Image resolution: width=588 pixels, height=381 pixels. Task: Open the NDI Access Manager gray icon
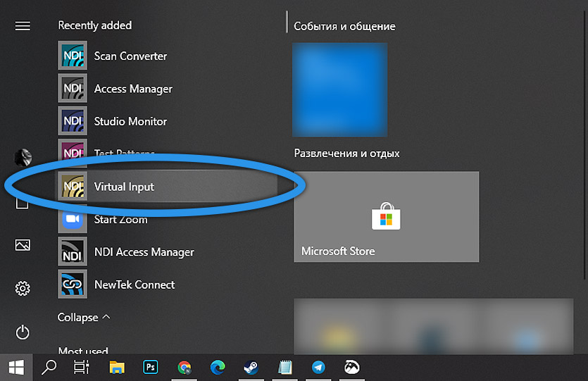(x=73, y=88)
